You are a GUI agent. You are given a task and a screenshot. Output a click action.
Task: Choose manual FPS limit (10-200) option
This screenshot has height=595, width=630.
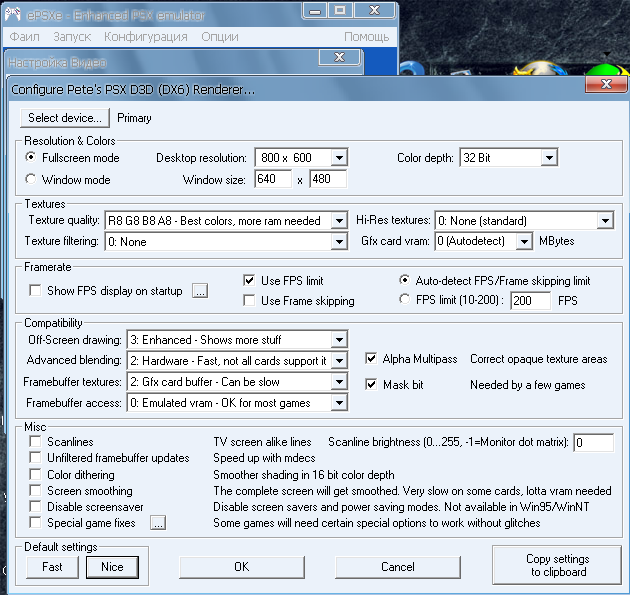[x=404, y=299]
